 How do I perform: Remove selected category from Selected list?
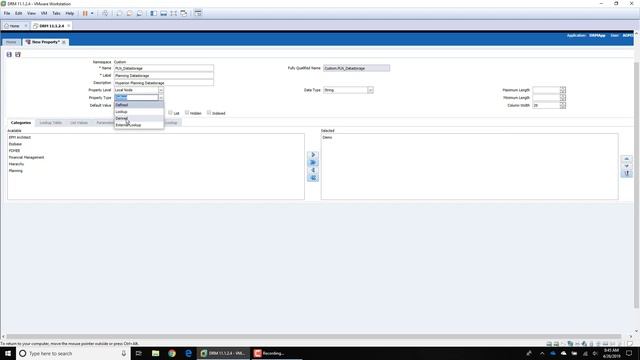313,170
